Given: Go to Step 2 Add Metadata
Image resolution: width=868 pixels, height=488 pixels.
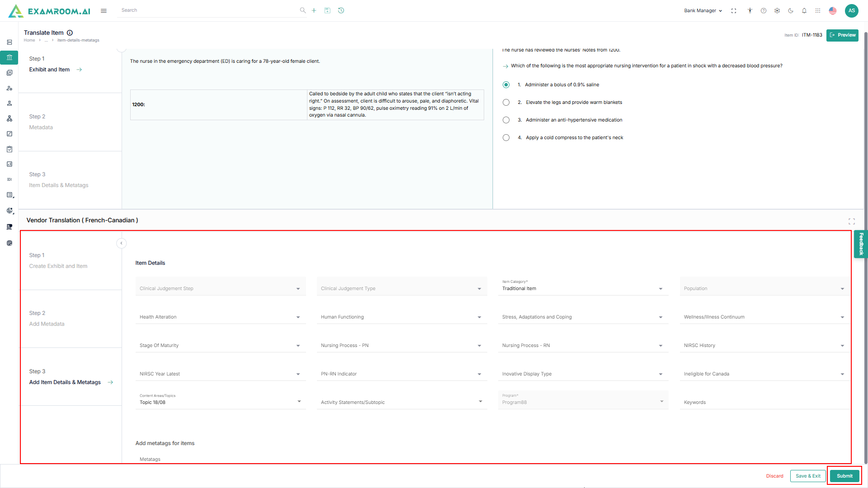Looking at the screenshot, I should tap(47, 324).
